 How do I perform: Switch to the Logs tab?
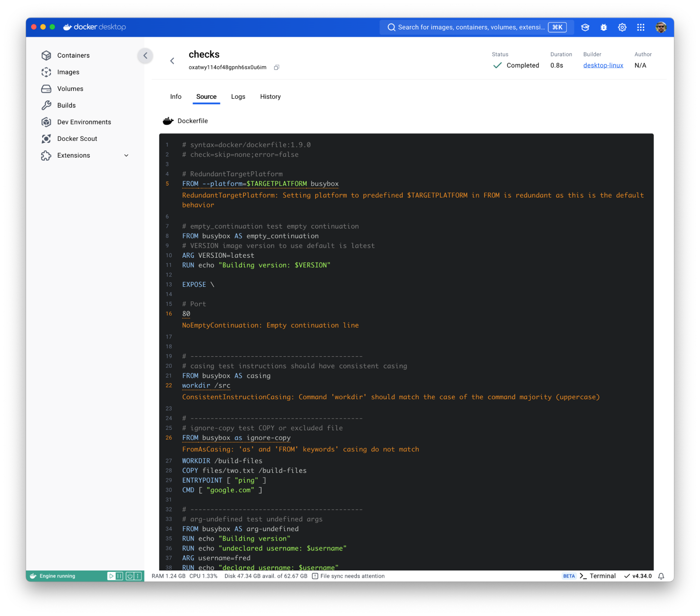238,97
